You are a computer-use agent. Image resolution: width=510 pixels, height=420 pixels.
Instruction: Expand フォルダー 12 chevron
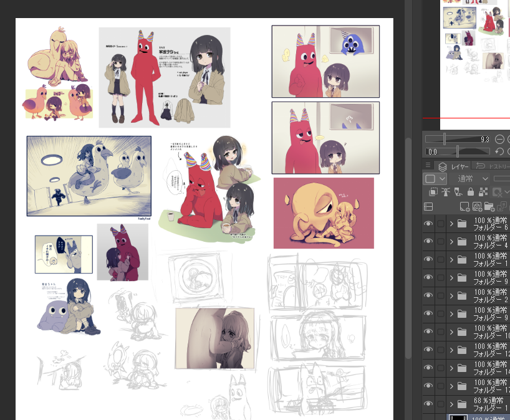click(451, 350)
